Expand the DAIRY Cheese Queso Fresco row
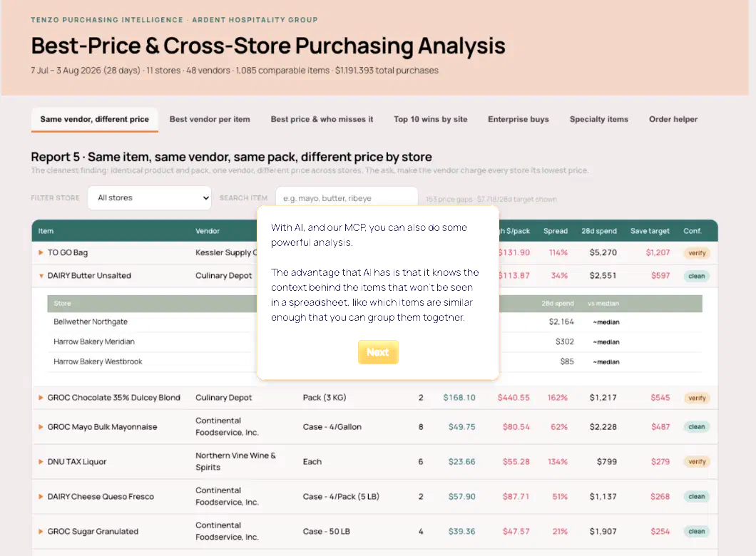Viewport: 756px width, 556px height. coord(41,496)
